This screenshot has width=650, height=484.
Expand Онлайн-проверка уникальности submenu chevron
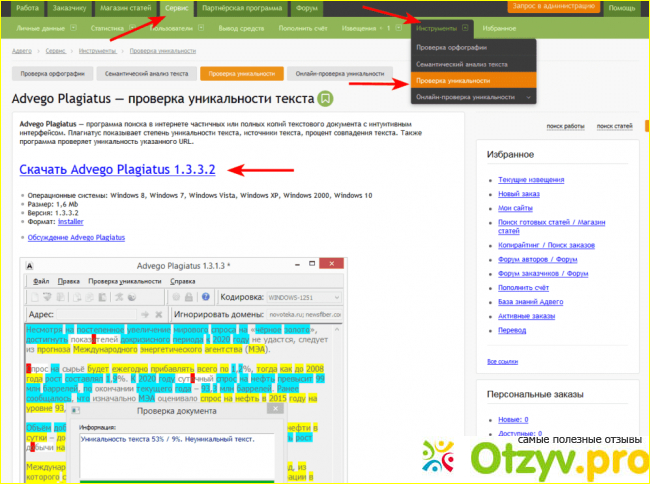(527, 96)
